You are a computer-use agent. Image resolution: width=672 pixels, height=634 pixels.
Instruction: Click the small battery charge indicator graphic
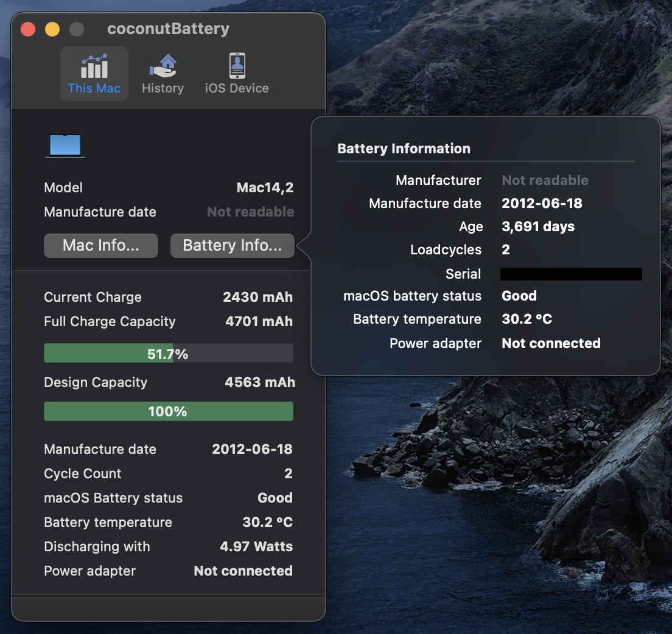[65, 145]
